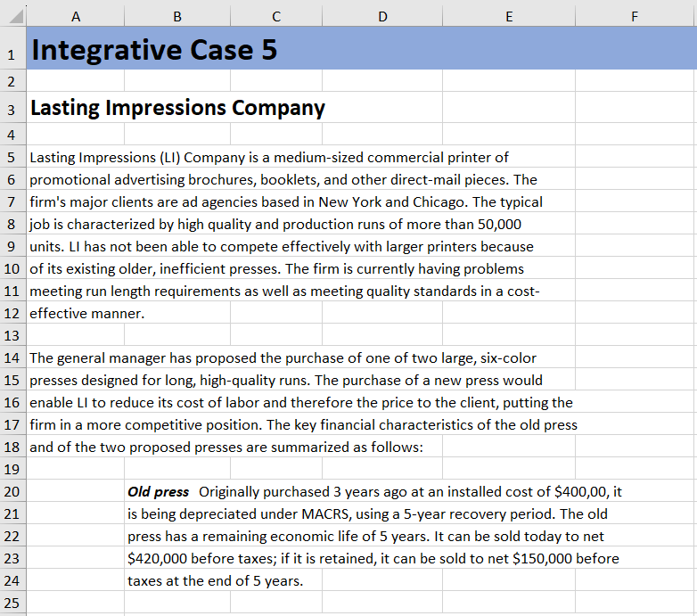This screenshot has width=697, height=616.
Task: Select row 24 header
Action: point(12,580)
